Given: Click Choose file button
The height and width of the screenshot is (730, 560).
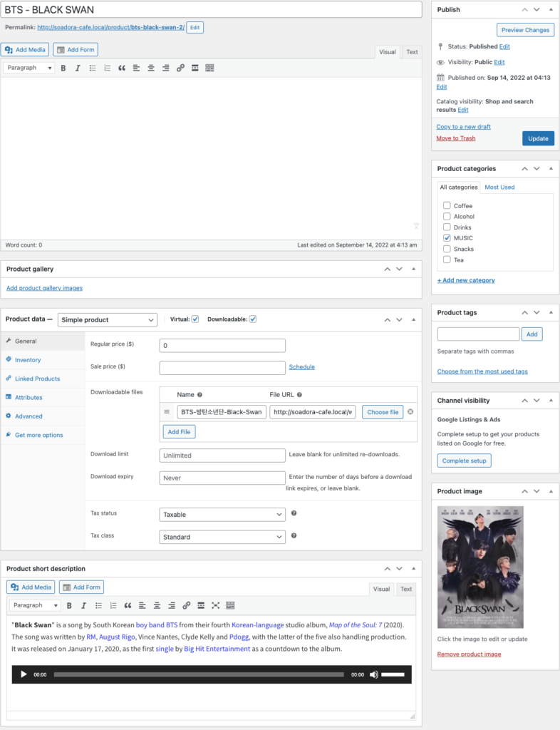Looking at the screenshot, I should pyautogui.click(x=383, y=412).
